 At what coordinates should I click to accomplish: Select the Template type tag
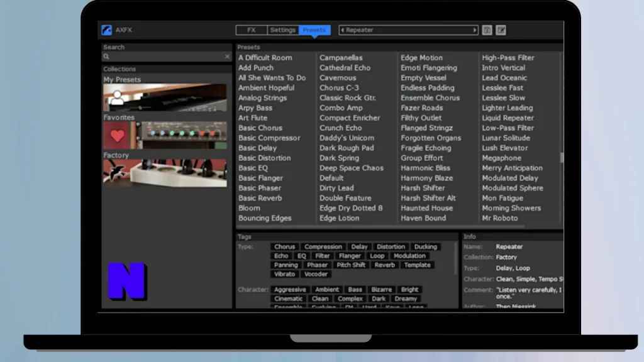coord(418,265)
